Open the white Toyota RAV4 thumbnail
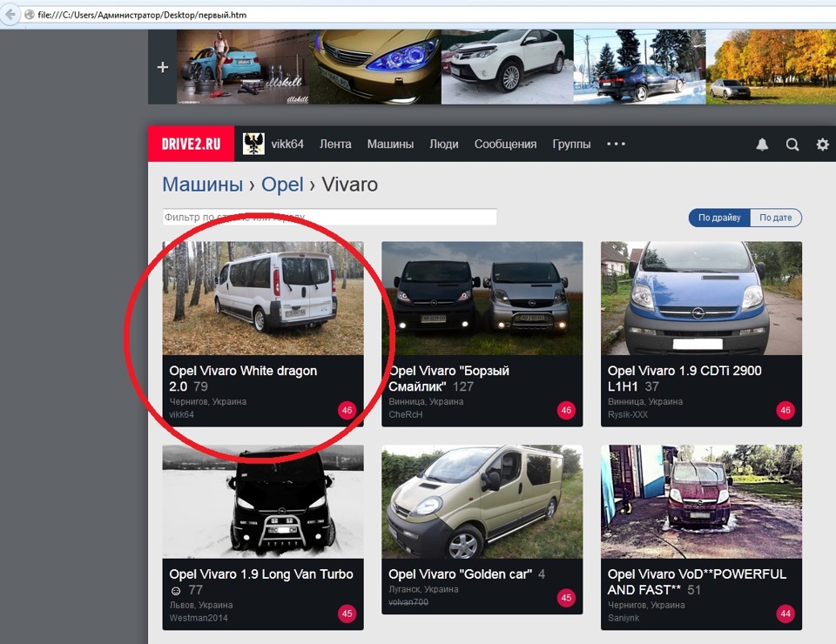836x644 pixels. tap(507, 67)
